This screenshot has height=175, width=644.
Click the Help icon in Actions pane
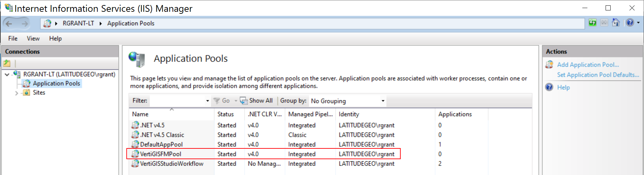tap(549, 87)
